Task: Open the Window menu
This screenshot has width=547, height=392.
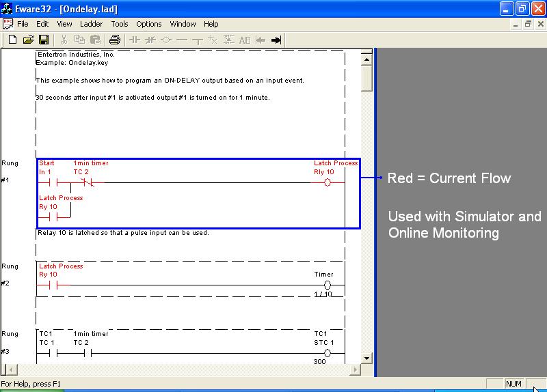Action: pos(183,24)
